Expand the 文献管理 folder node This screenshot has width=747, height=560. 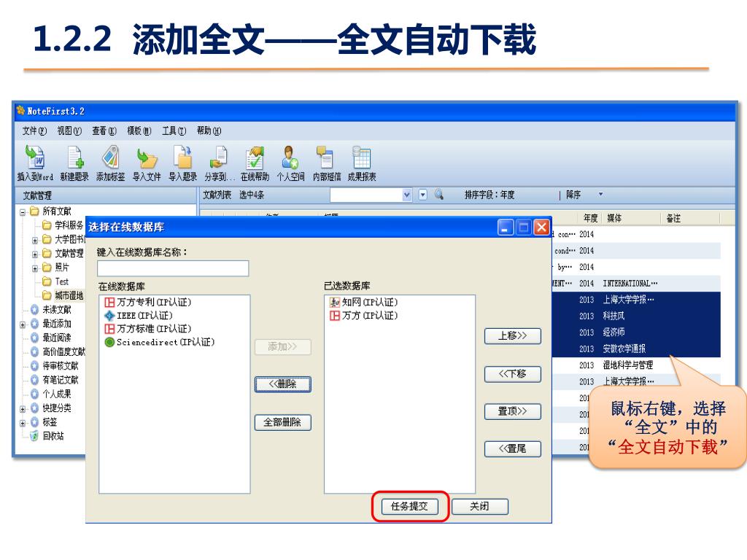click(35, 254)
